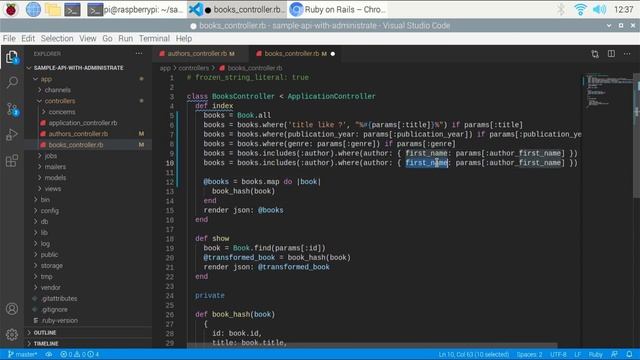This screenshot has width=640, height=360.
Task: Click the code minimap overview
Action: 608,92
